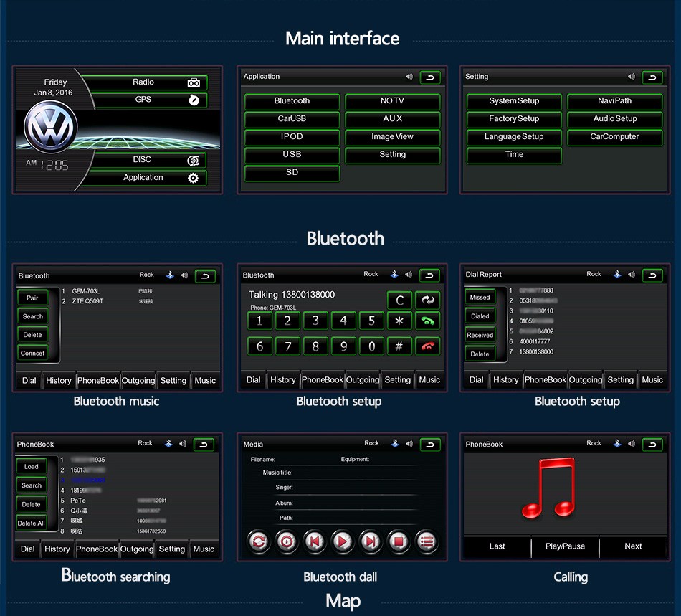The height and width of the screenshot is (616, 681).
Task: Click the Missed calls filter button
Action: click(480, 297)
